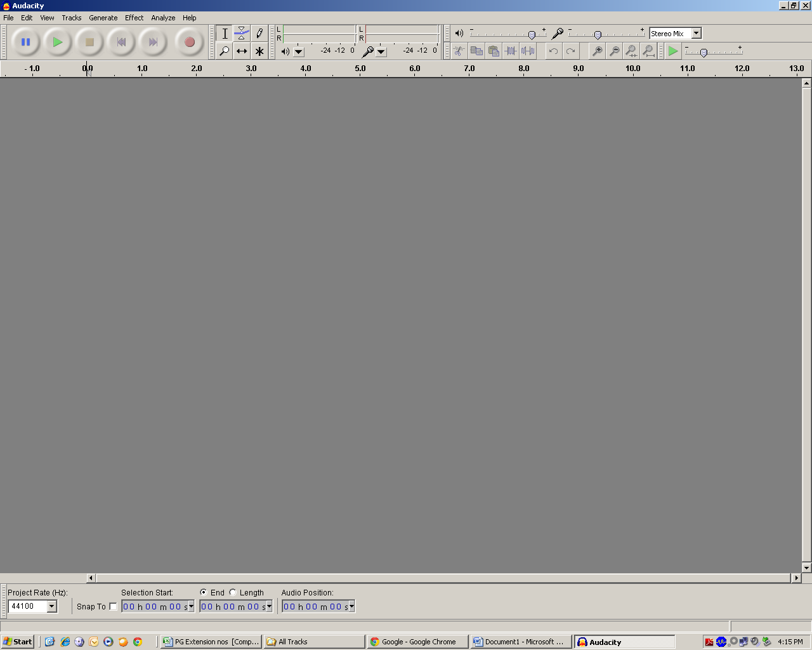Skip to End of track
The image size is (812, 650).
153,43
